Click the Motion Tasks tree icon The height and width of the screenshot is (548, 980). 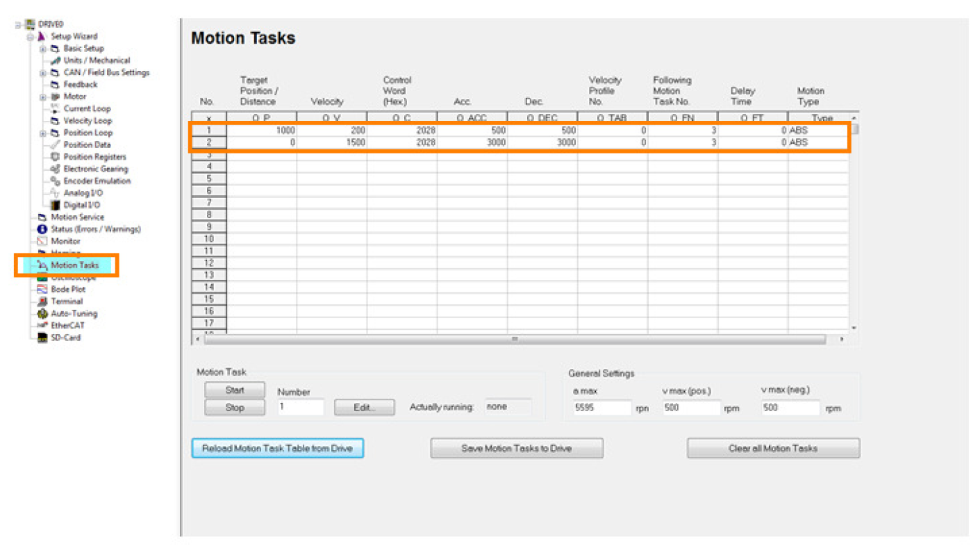[x=42, y=265]
